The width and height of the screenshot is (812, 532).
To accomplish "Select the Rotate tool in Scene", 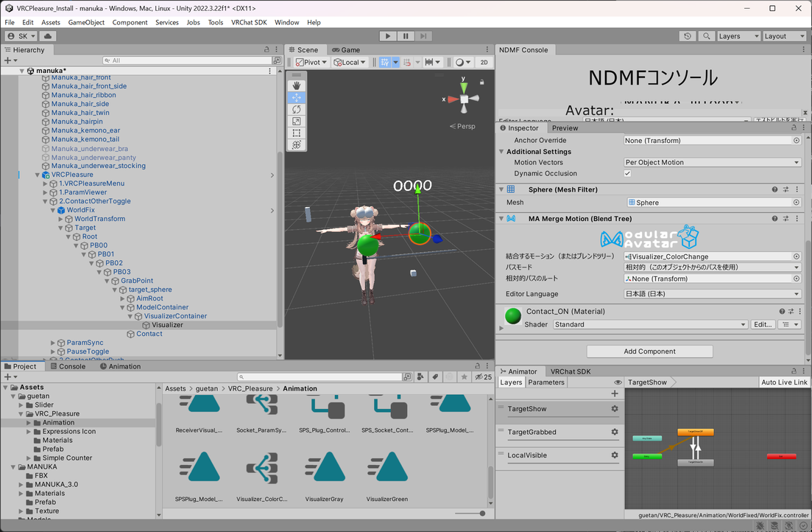I will pyautogui.click(x=296, y=109).
